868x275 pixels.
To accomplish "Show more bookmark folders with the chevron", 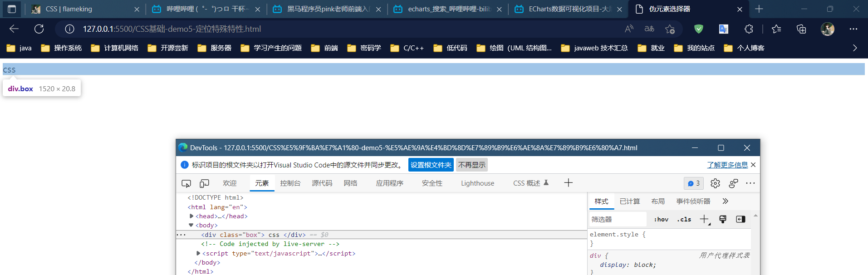I will pyautogui.click(x=855, y=48).
